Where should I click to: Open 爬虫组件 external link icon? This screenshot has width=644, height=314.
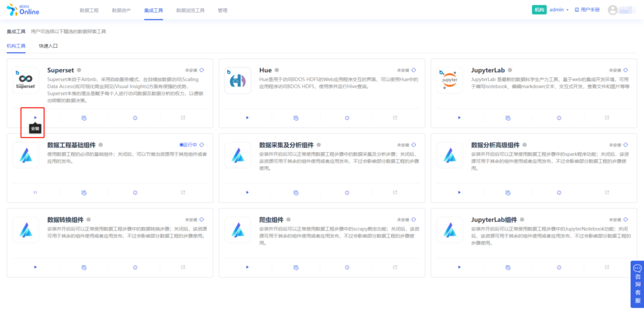point(395,267)
